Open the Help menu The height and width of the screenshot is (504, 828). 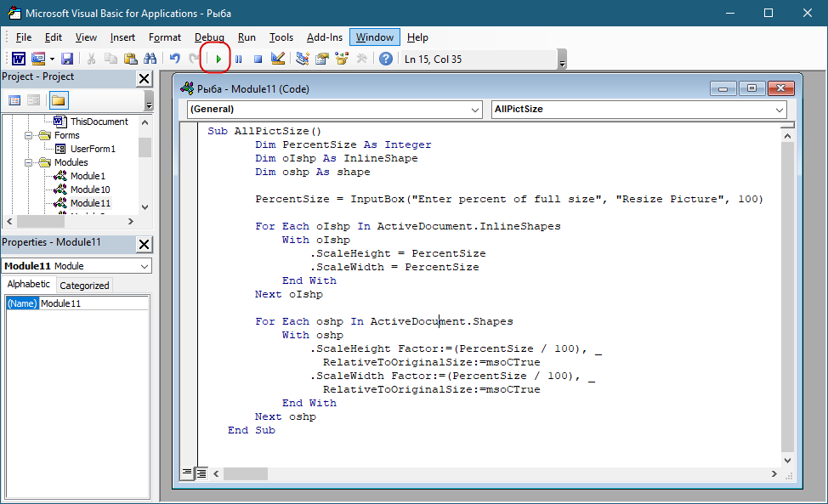click(417, 37)
